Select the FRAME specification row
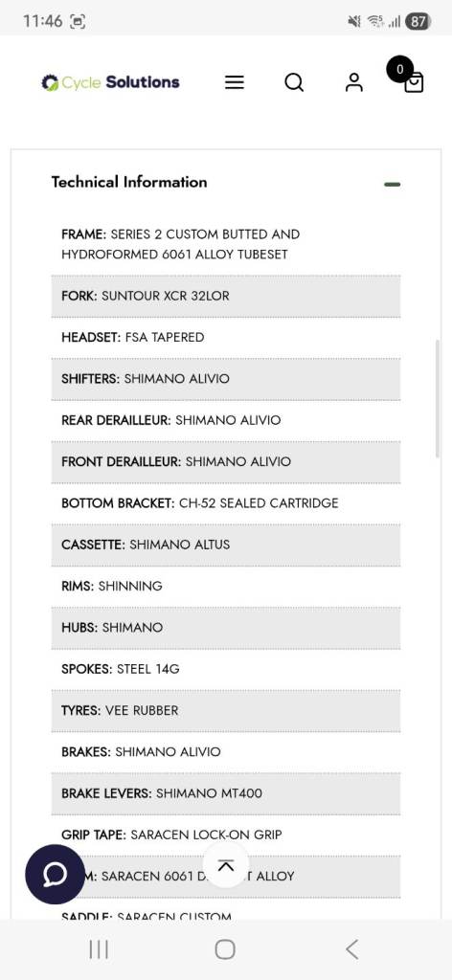This screenshot has height=980, width=452. [226, 244]
